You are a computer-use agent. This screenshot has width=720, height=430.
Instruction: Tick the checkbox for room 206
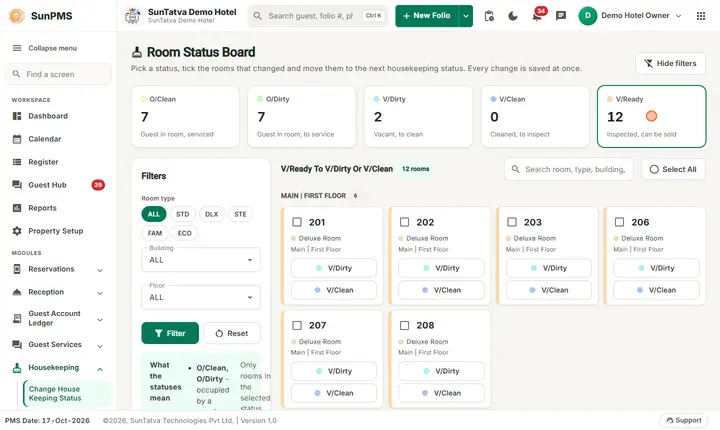(x=619, y=222)
